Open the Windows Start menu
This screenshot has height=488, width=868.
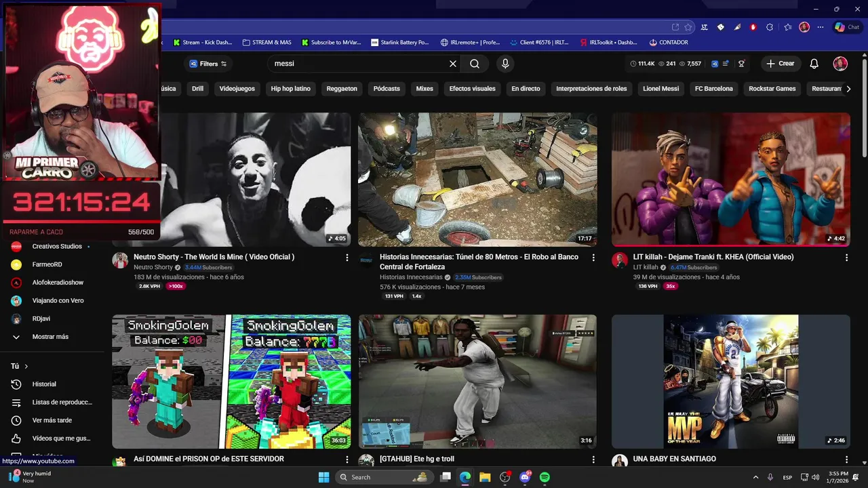(x=323, y=477)
